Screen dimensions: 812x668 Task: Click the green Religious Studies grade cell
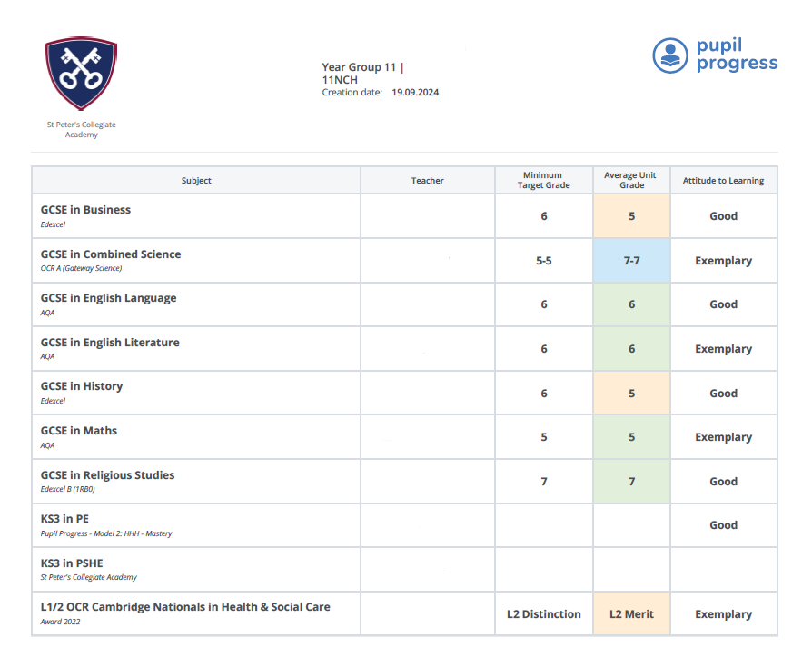631,482
